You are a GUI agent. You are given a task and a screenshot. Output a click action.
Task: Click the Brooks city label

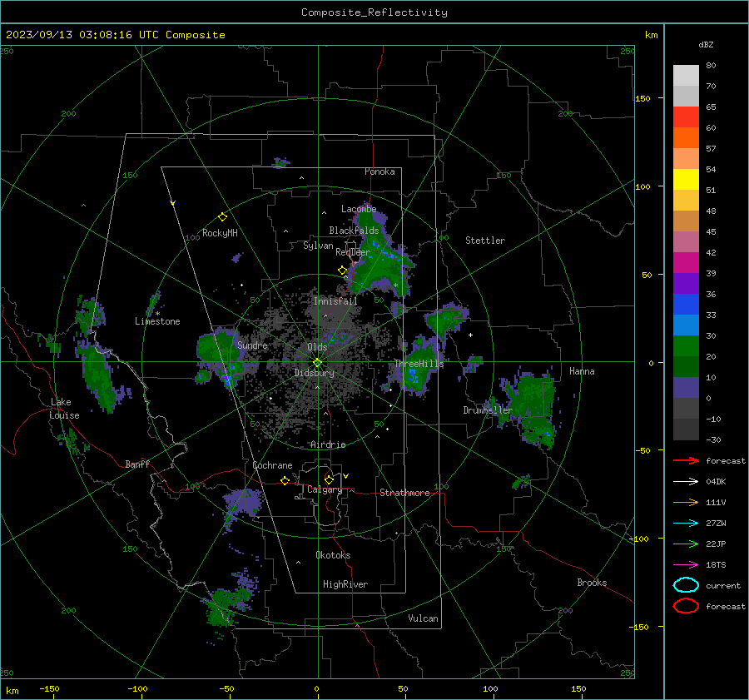pos(592,583)
